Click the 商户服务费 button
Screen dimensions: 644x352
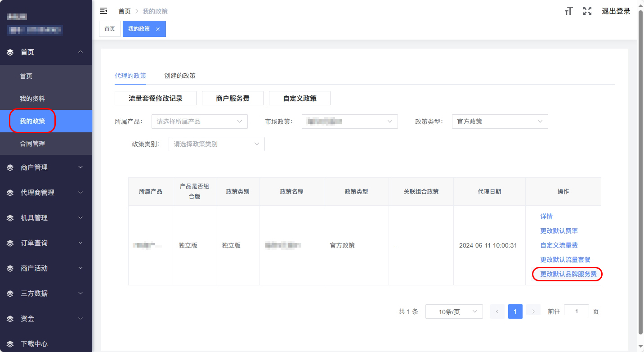point(233,98)
